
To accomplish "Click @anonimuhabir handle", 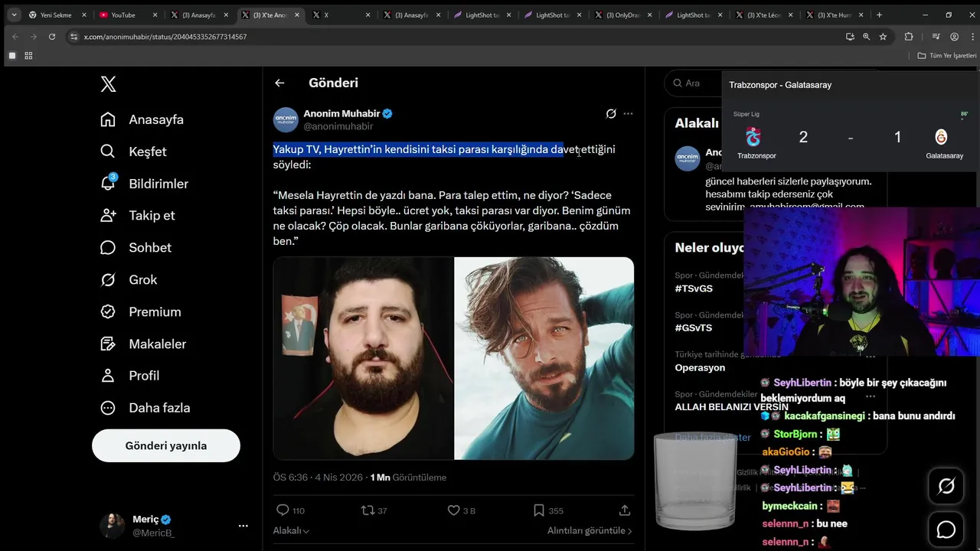I will (338, 126).
